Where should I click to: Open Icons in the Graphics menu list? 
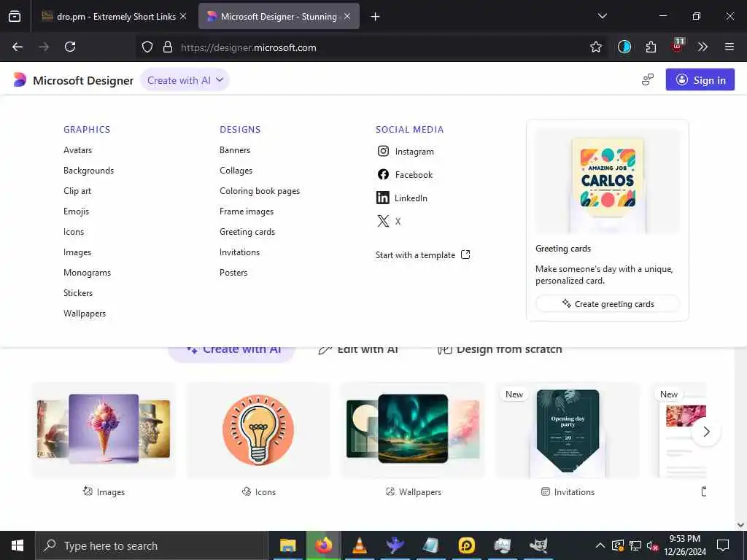pyautogui.click(x=74, y=232)
